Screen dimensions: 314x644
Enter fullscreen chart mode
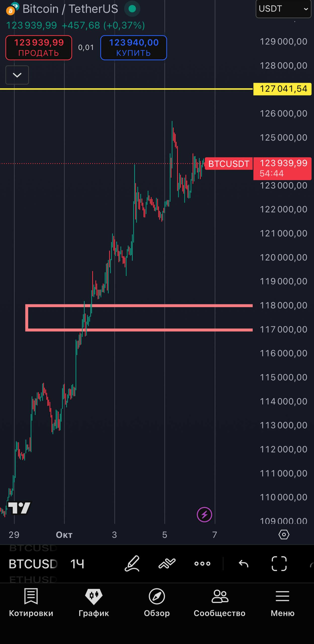tap(279, 563)
